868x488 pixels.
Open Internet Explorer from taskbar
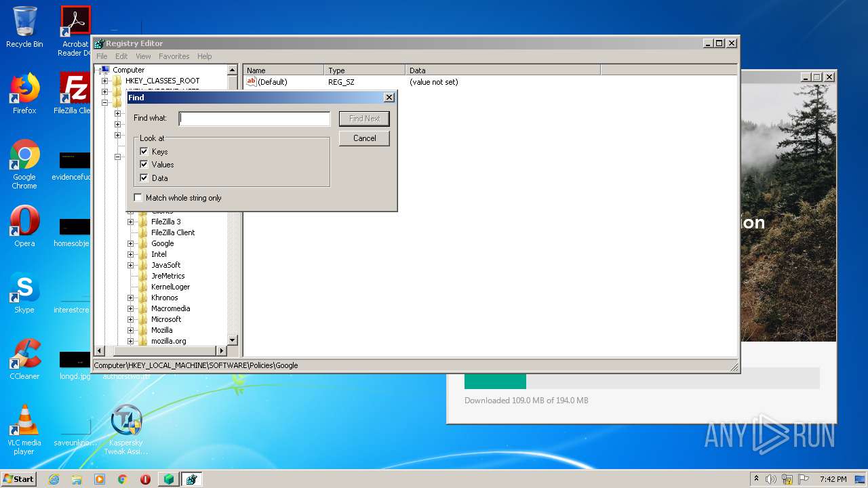click(x=54, y=479)
